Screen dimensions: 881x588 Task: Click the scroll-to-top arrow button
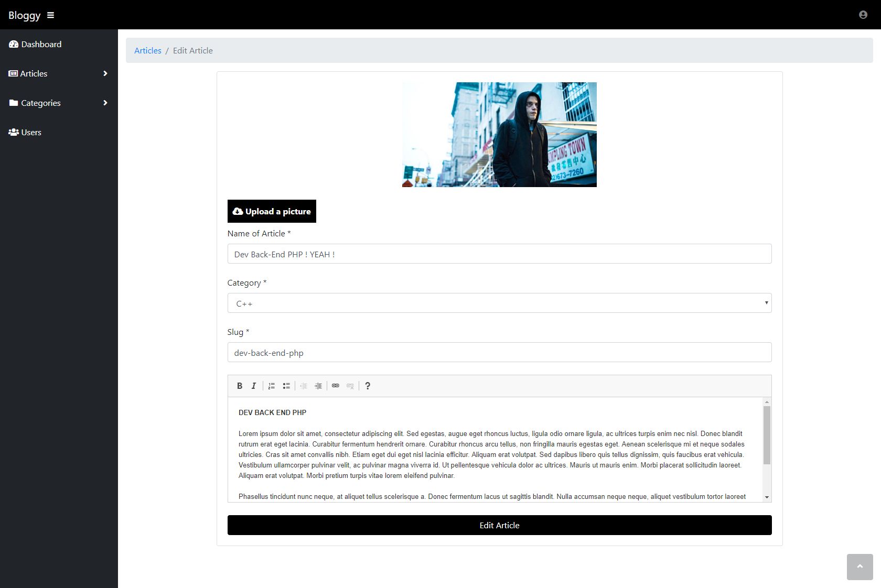[860, 567]
